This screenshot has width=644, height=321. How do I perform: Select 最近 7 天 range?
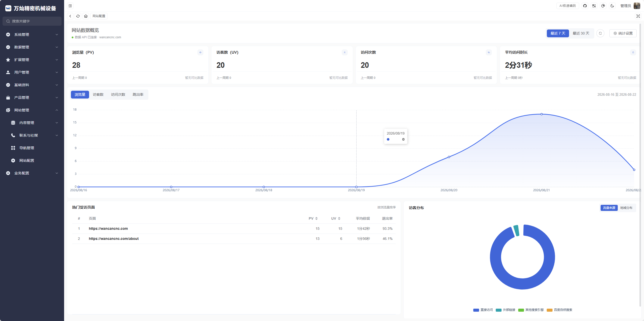tap(558, 33)
